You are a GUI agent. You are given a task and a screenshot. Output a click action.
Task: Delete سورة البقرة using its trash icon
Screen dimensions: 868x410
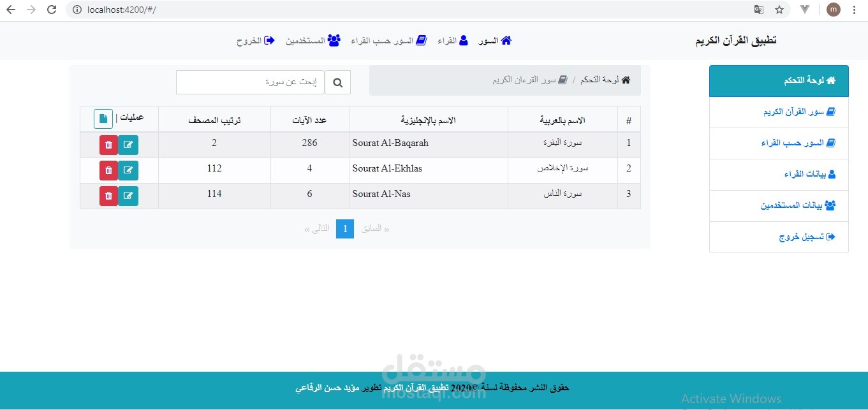coord(108,145)
